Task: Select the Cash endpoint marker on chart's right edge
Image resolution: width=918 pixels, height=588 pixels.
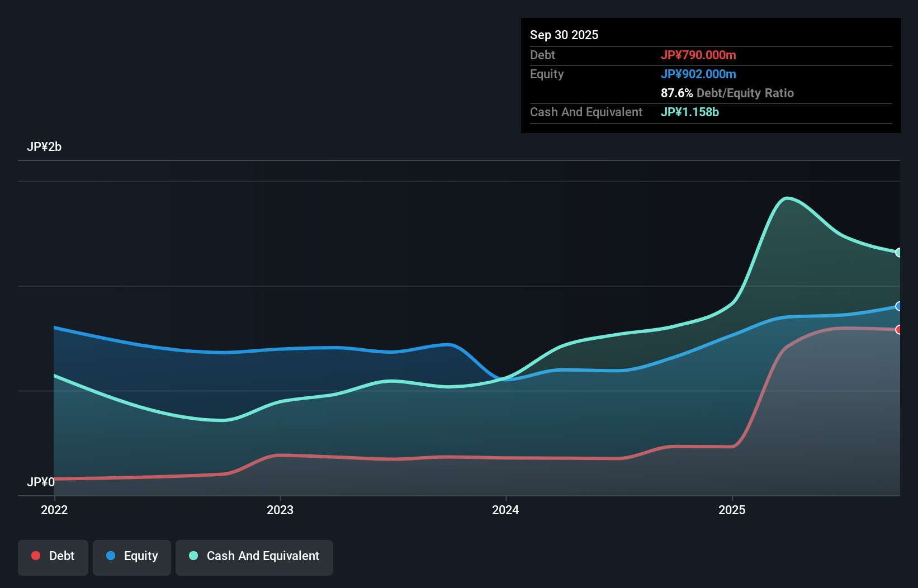Action: (x=899, y=253)
